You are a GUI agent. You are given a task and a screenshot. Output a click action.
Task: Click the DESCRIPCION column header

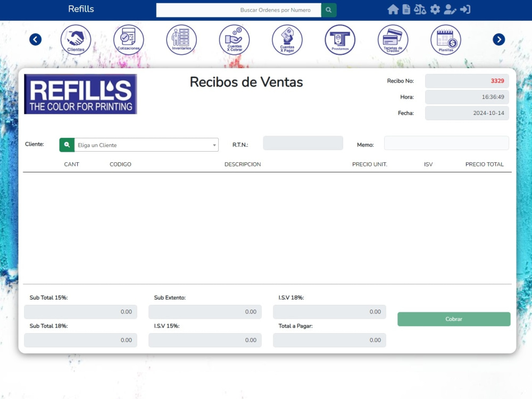point(243,164)
